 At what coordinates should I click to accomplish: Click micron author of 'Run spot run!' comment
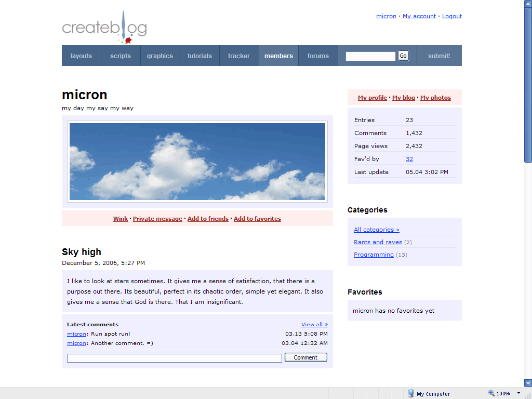pyautogui.click(x=77, y=334)
